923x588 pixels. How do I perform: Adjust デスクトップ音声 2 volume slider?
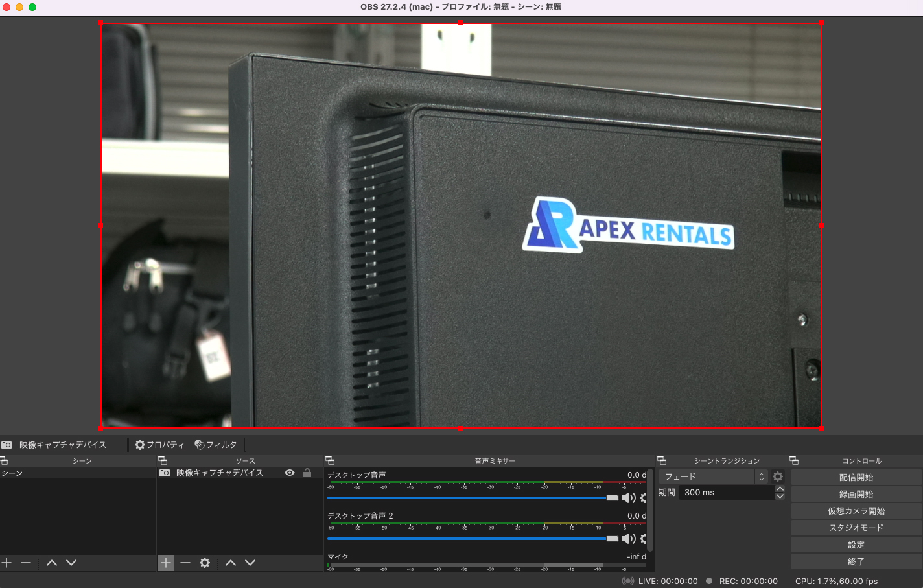(x=473, y=539)
